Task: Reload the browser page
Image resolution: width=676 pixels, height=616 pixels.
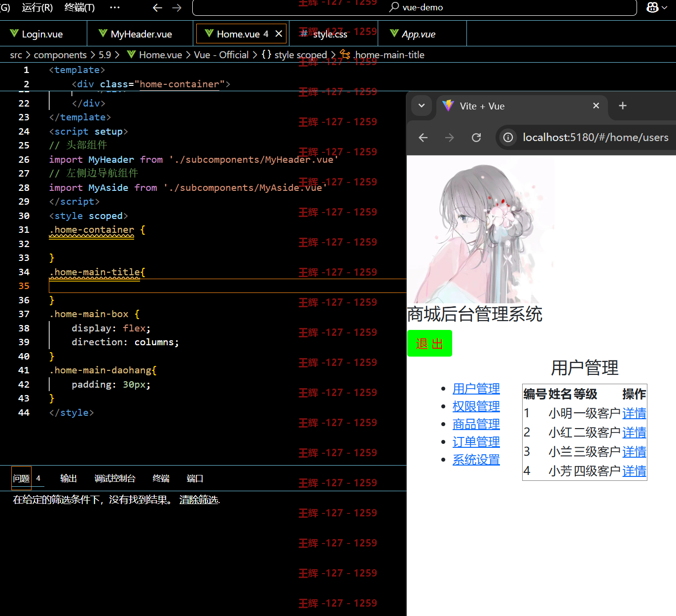Action: coord(476,138)
